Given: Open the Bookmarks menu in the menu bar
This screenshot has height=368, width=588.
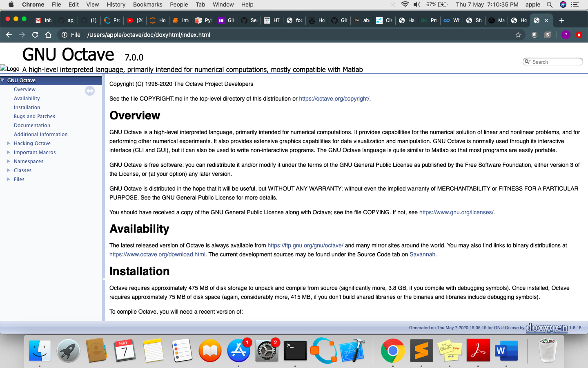Looking at the screenshot, I should click(147, 4).
